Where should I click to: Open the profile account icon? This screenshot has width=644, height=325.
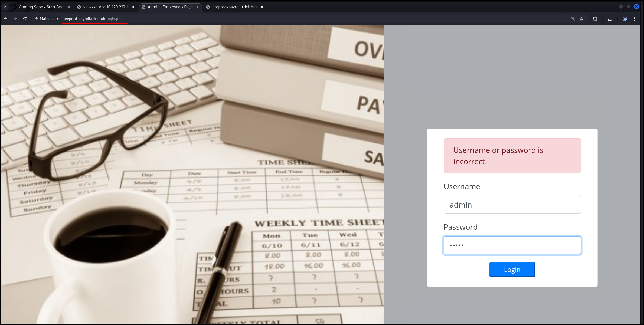[625, 19]
